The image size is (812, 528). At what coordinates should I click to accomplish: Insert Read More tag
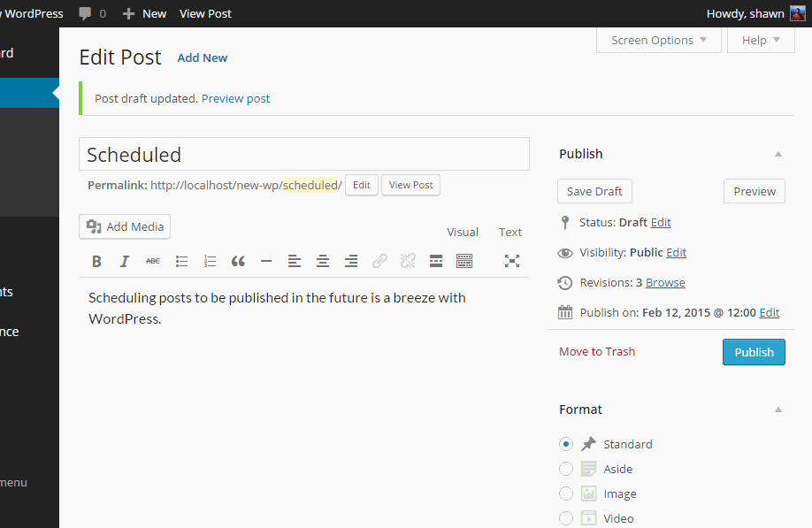click(x=436, y=262)
